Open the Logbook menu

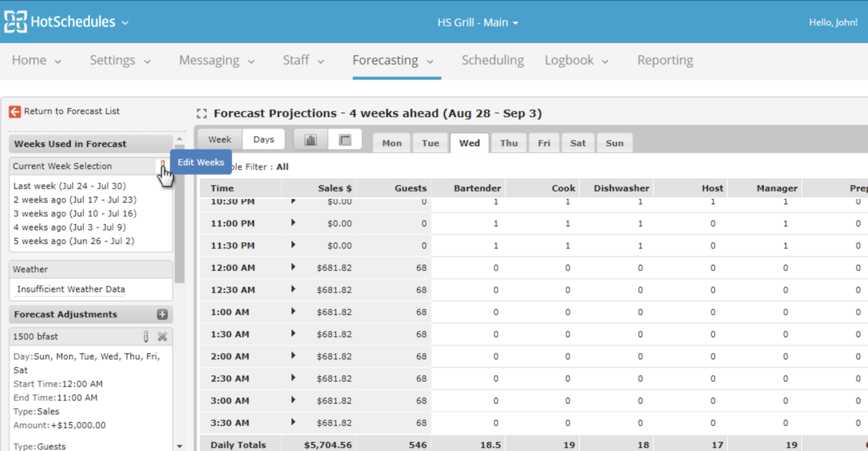pyautogui.click(x=576, y=60)
